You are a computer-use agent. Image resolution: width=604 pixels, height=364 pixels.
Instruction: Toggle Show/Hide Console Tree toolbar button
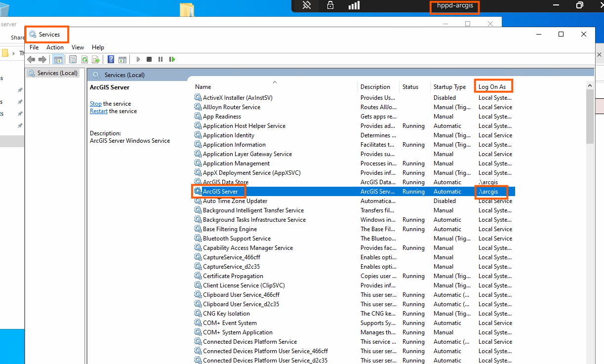58,59
